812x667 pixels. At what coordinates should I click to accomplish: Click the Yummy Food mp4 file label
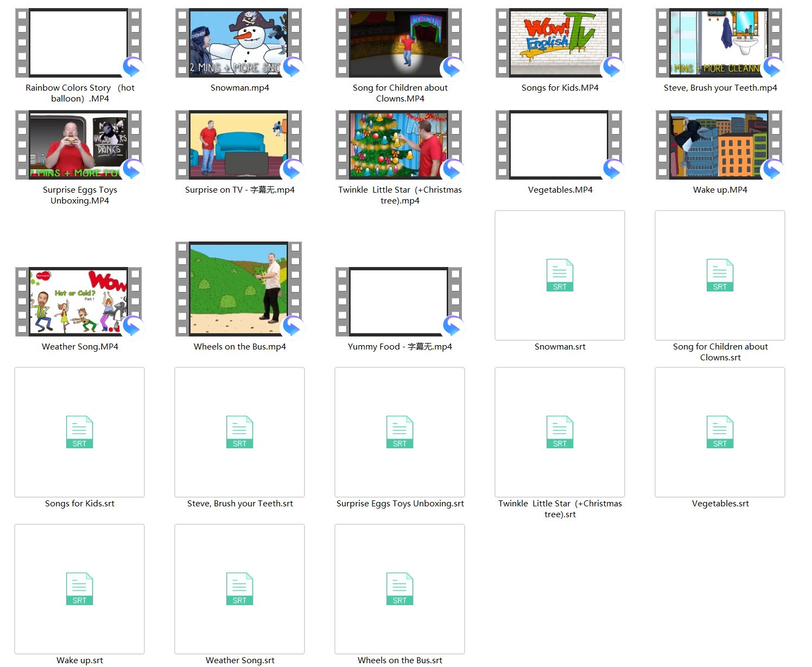(x=399, y=347)
